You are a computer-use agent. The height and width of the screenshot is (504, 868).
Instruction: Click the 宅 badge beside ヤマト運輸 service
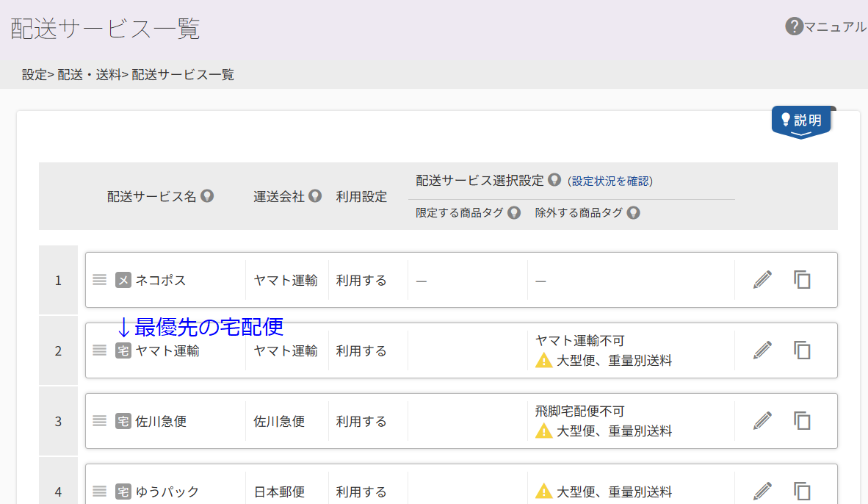[x=123, y=350]
